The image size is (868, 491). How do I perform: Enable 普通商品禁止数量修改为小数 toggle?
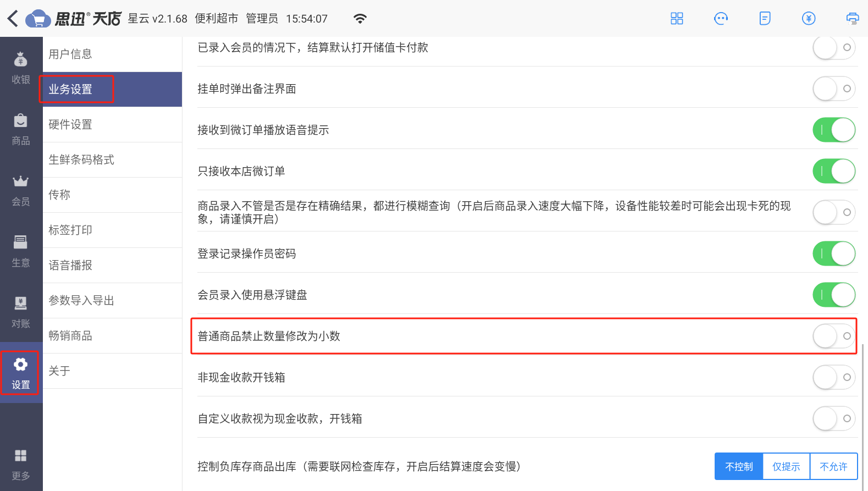[834, 336]
